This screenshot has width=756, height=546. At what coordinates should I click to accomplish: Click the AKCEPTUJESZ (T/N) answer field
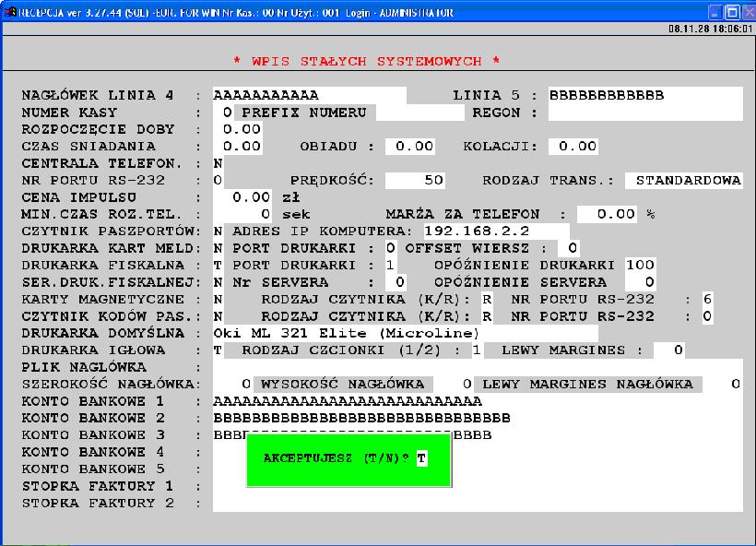(421, 458)
